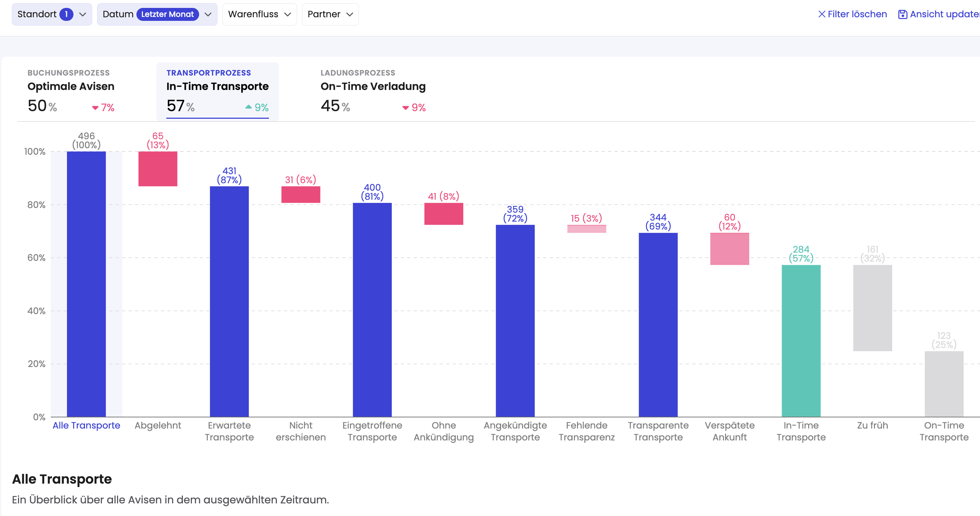The width and height of the screenshot is (980, 516).
Task: Select the teal In-Time Transporte bar
Action: 801,340
